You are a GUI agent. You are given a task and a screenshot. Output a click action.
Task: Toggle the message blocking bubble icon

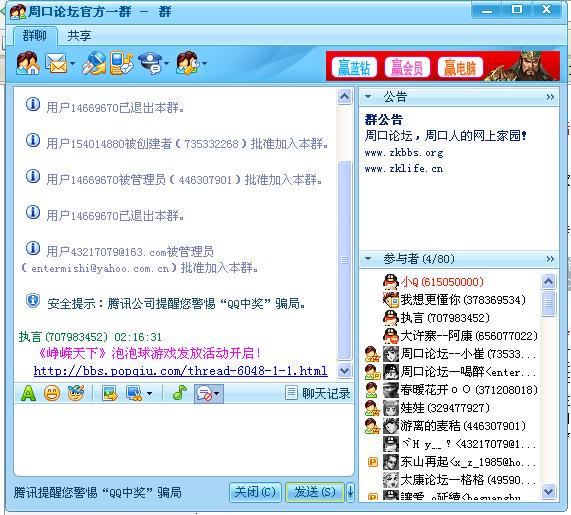click(x=204, y=394)
